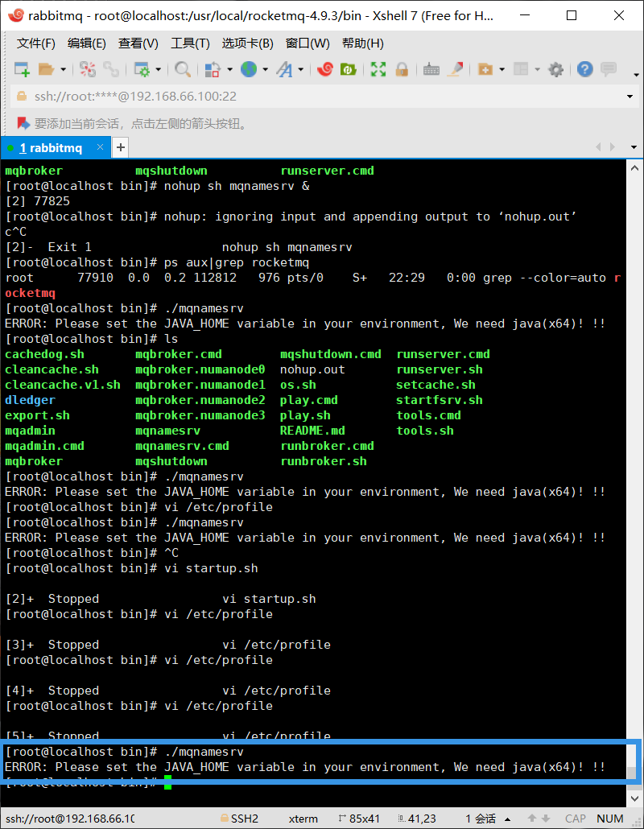
Task: Click the xterm status bar entry
Action: point(303,819)
